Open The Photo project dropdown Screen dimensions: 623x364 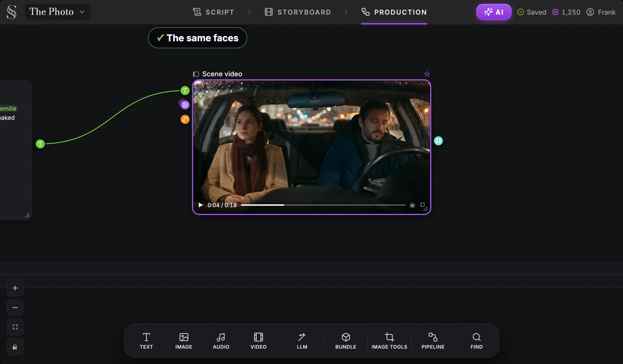57,12
